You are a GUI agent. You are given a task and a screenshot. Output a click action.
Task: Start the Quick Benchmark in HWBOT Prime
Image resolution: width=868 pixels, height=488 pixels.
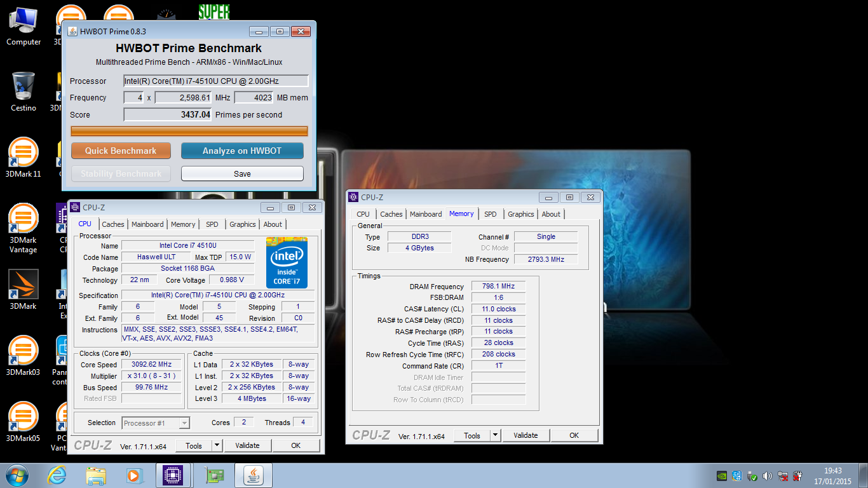tap(121, 151)
